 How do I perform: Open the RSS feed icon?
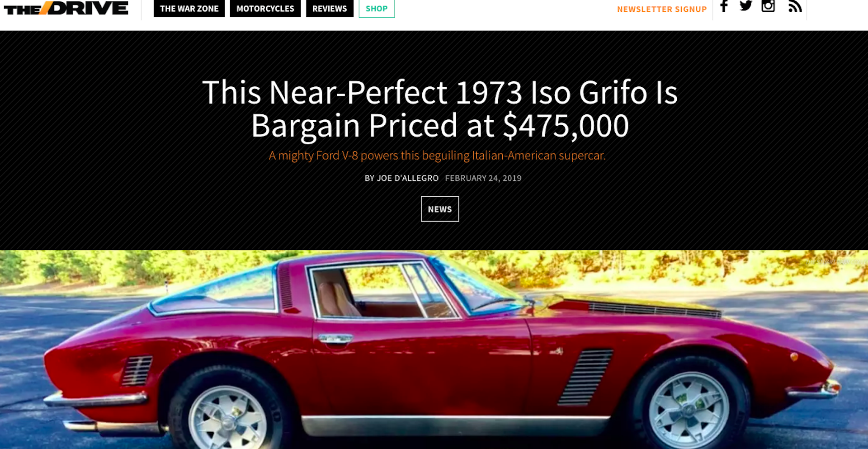(x=795, y=6)
